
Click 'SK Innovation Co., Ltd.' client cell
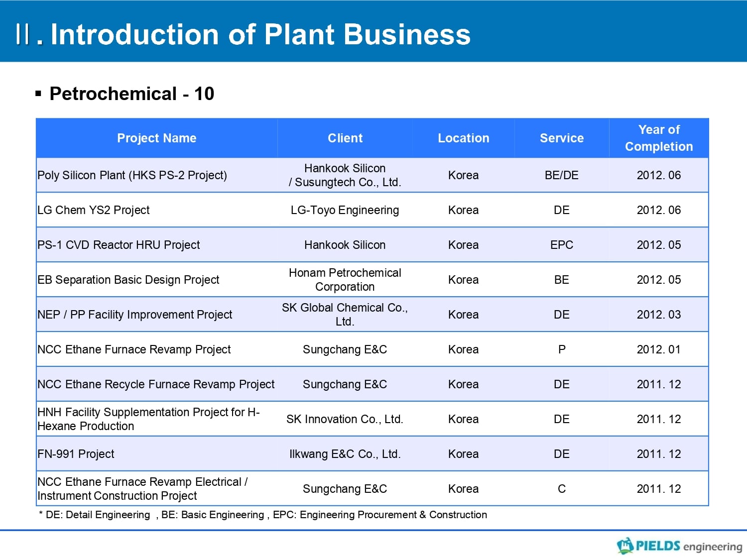345,419
